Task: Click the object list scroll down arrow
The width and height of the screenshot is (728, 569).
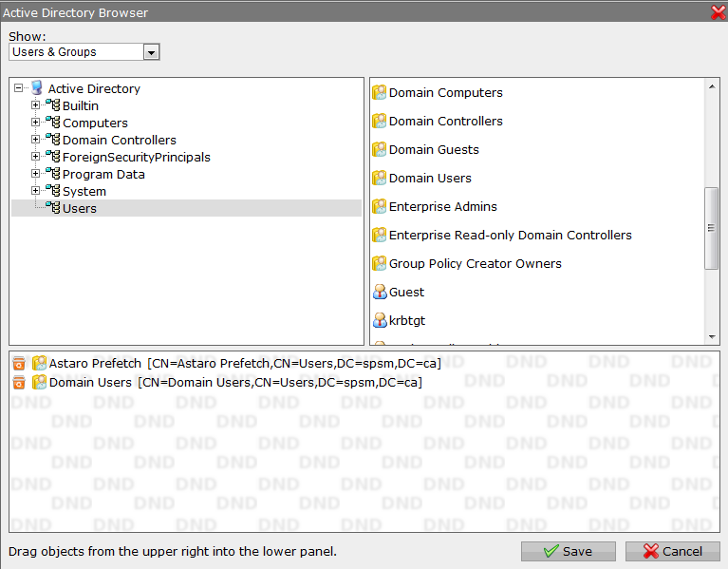Action: [x=712, y=337]
